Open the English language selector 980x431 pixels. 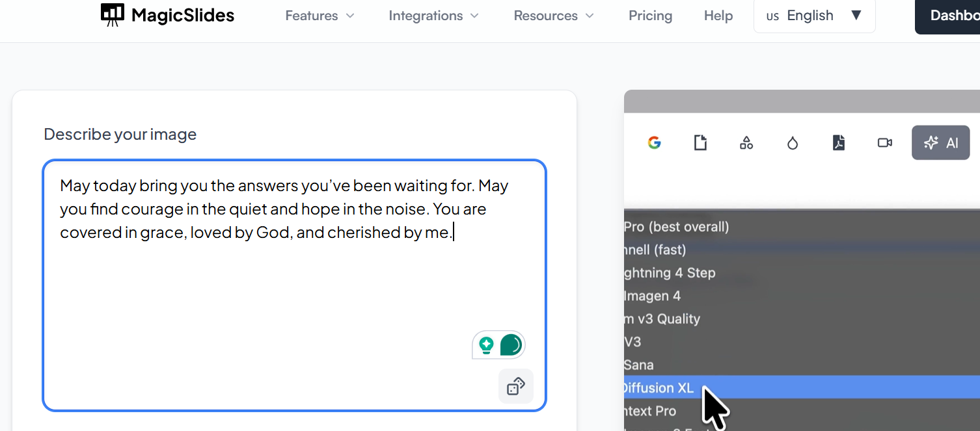coord(814,16)
